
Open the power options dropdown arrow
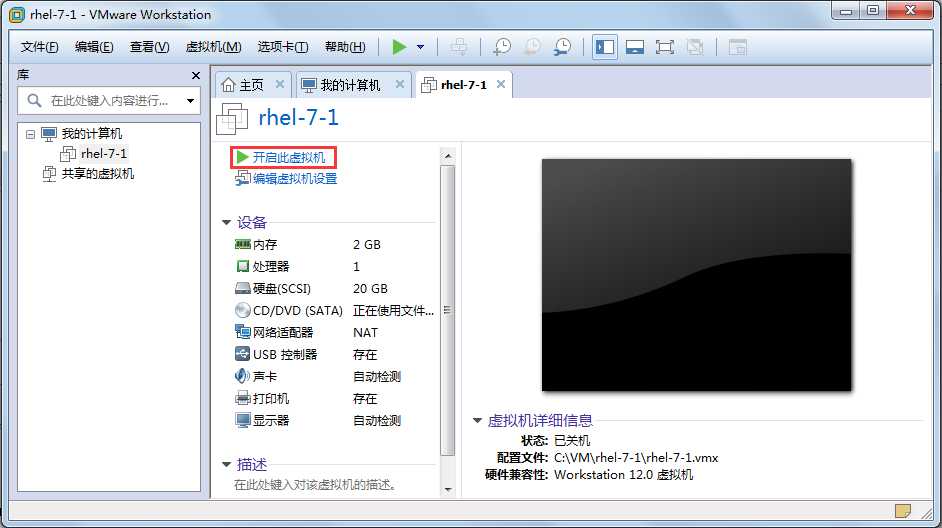421,47
